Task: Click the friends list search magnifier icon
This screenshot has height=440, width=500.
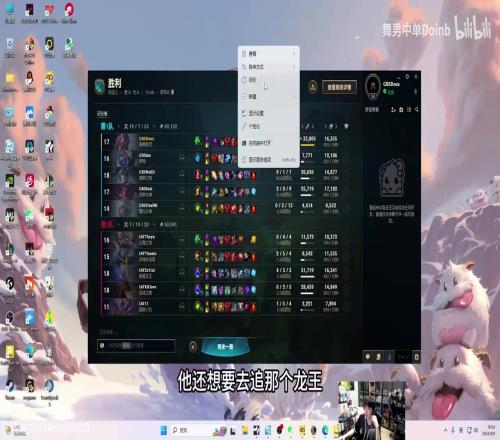Action: click(x=417, y=109)
